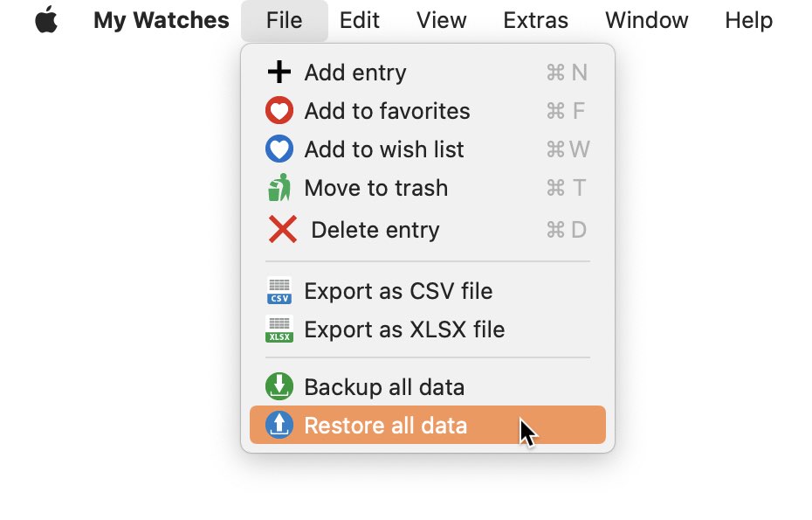
Task: Select Backup all data
Action: 428,387
